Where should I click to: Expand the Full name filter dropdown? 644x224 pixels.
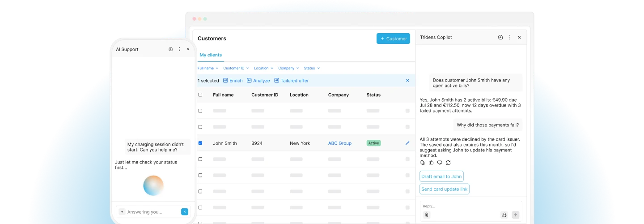pyautogui.click(x=208, y=68)
